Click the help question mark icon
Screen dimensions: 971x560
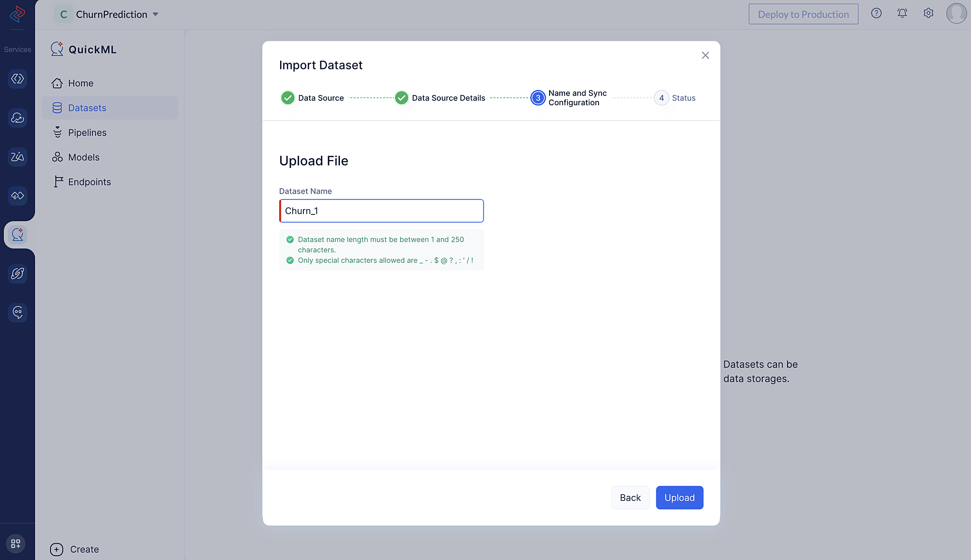(876, 14)
